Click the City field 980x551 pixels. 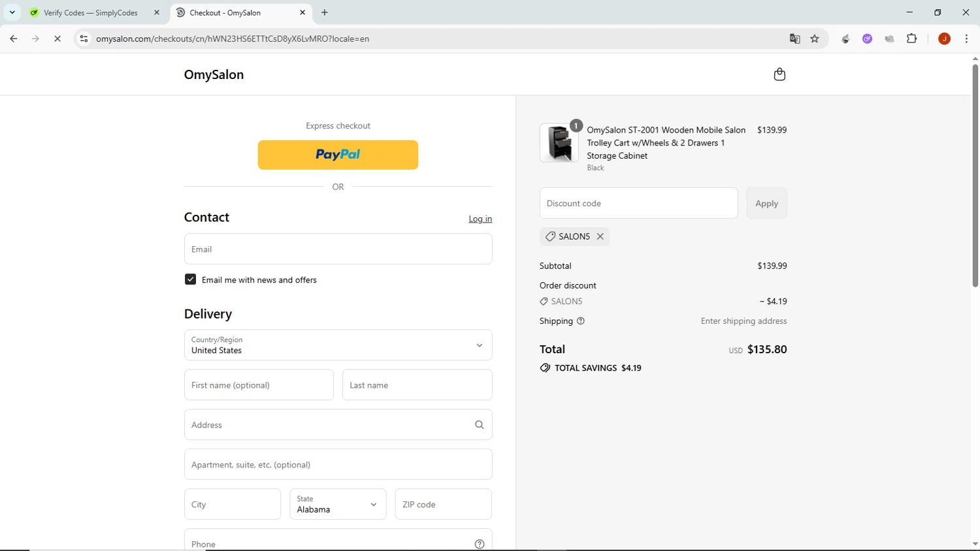(x=233, y=504)
